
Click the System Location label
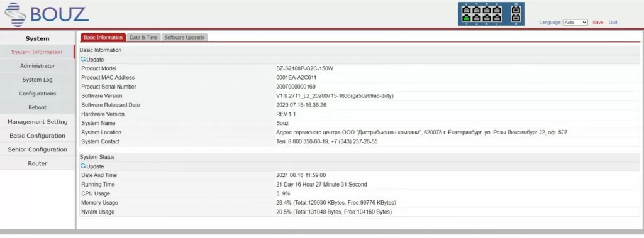101,132
